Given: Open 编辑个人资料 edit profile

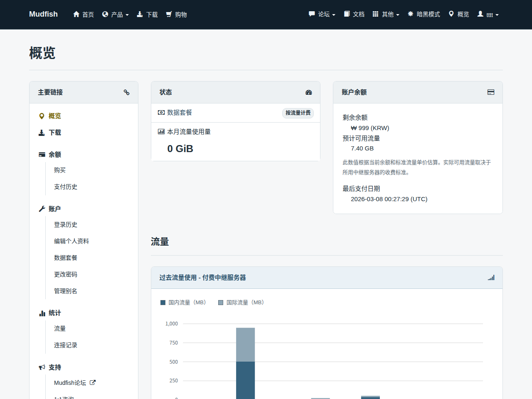Looking at the screenshot, I should coord(71,241).
